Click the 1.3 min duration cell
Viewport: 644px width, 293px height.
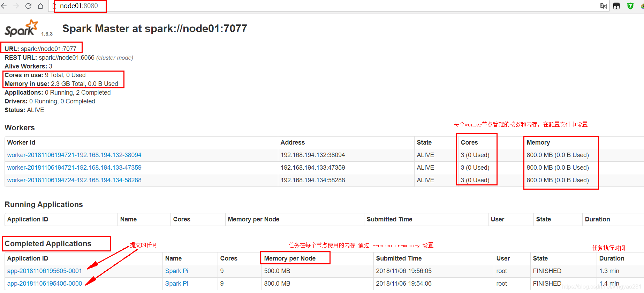point(609,271)
